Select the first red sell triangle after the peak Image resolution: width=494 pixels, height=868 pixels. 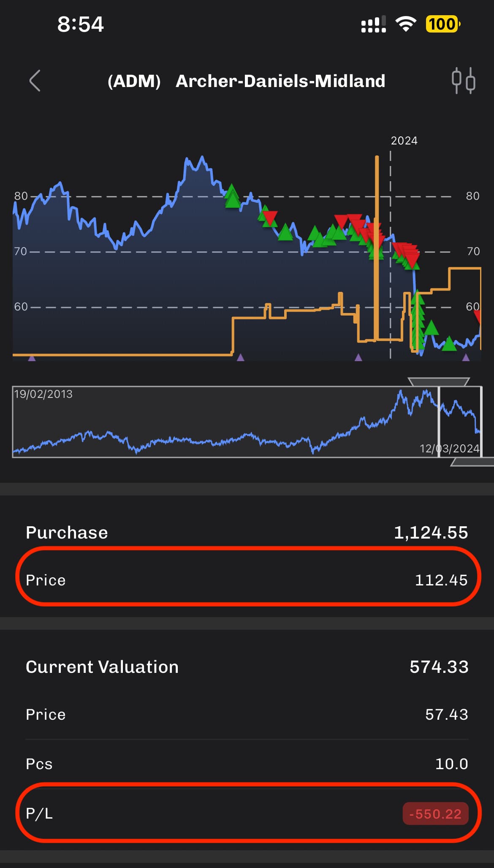[269, 218]
